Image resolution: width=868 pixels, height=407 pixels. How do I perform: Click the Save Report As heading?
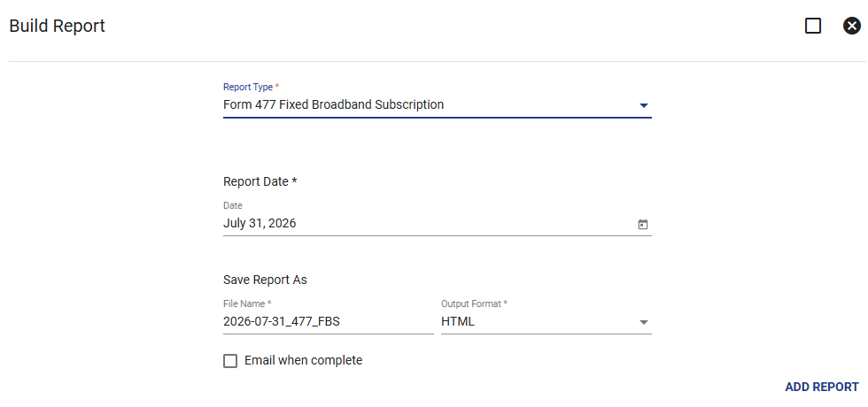[x=265, y=280]
